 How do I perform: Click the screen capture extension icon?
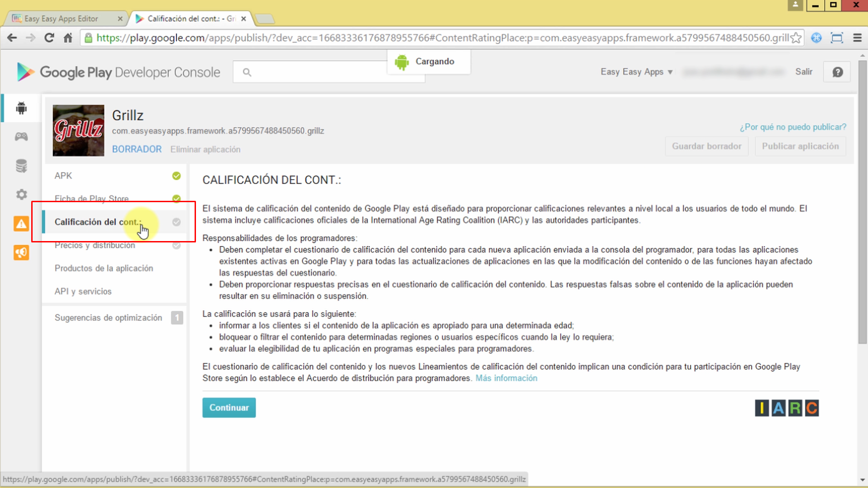(837, 38)
